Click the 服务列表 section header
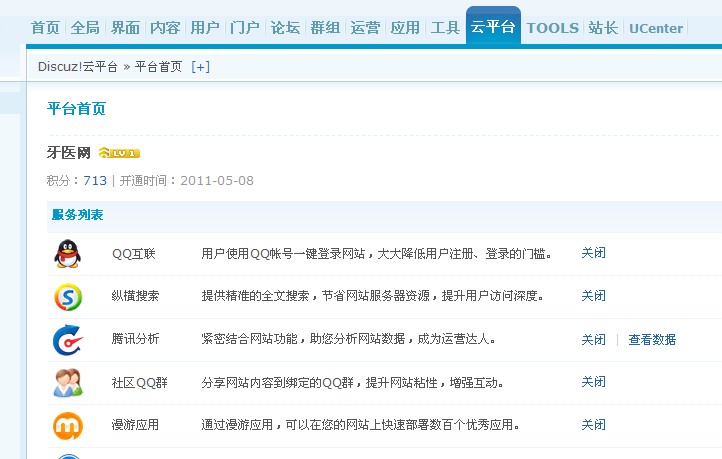The height and width of the screenshot is (459, 722). tap(77, 215)
